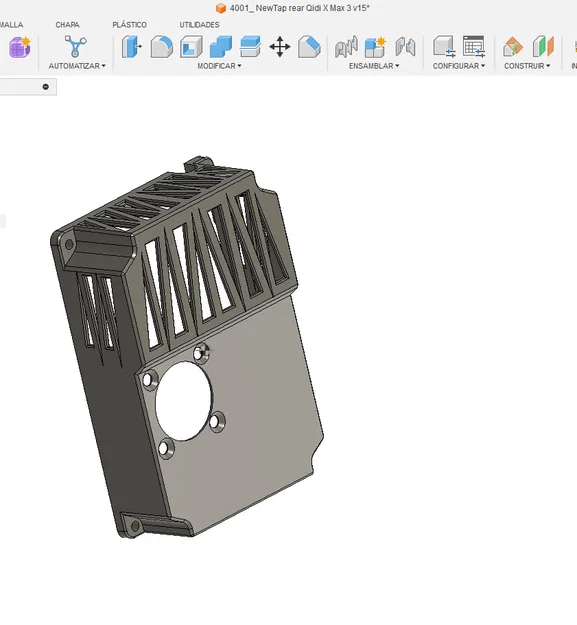The image size is (577, 625).
Task: Open the UTILIDADES tab
Action: click(x=199, y=25)
